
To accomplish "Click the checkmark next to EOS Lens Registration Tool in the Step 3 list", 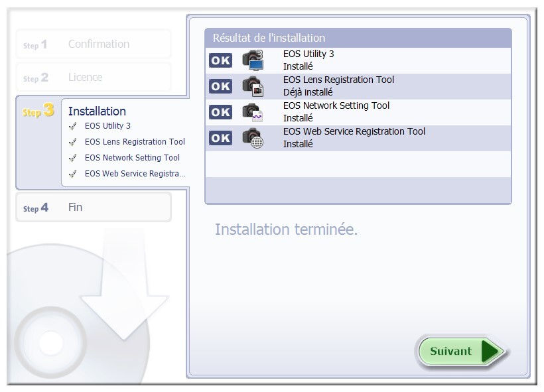I will coord(73,142).
